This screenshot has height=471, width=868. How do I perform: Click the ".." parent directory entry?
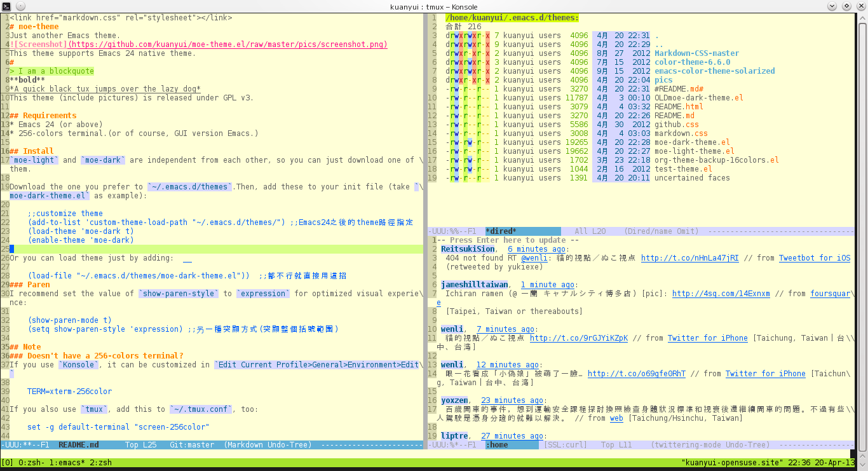click(659, 44)
